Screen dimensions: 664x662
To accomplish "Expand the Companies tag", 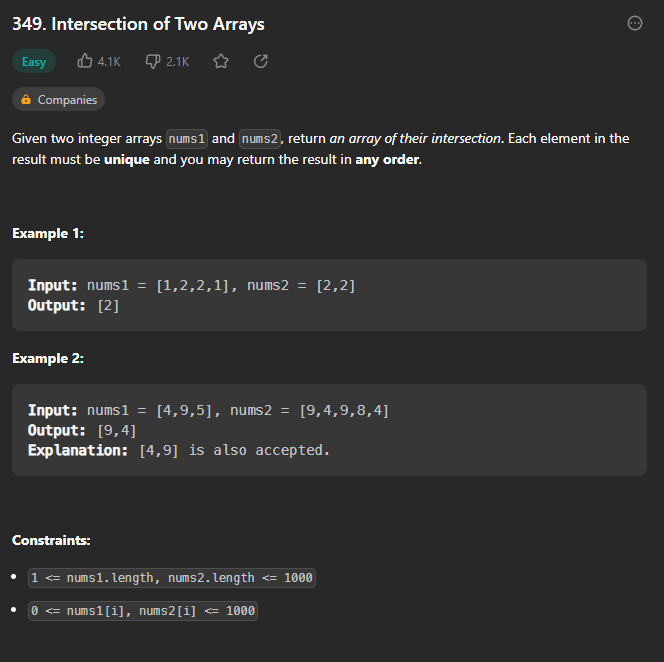I will coord(58,100).
